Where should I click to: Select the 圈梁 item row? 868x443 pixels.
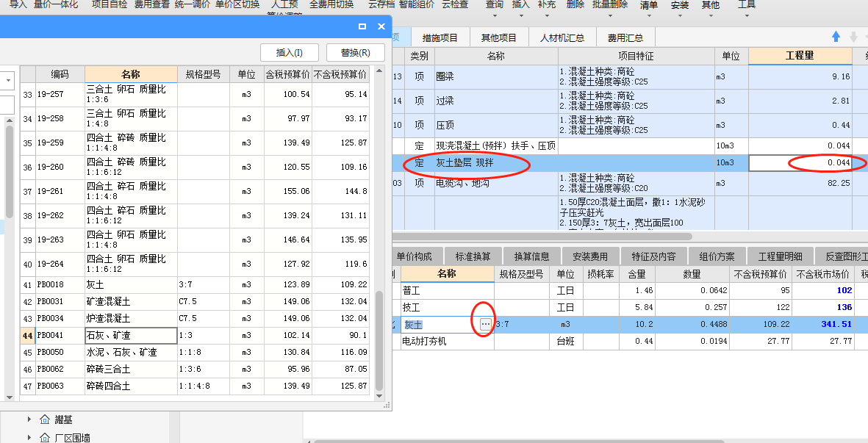630,77
